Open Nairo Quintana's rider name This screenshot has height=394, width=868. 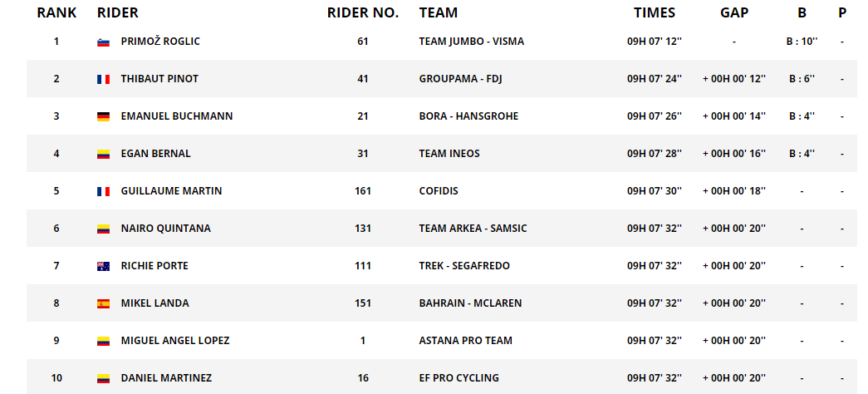[165, 229]
